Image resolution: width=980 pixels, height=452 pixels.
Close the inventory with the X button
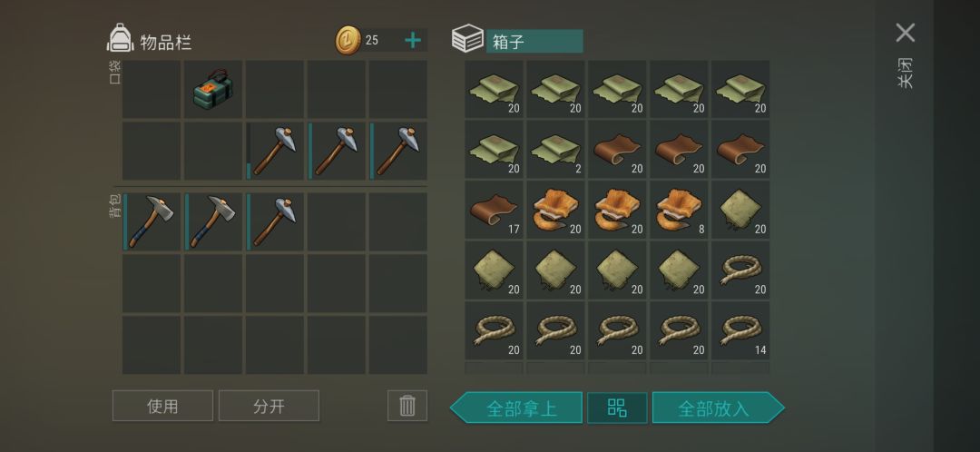tap(905, 33)
